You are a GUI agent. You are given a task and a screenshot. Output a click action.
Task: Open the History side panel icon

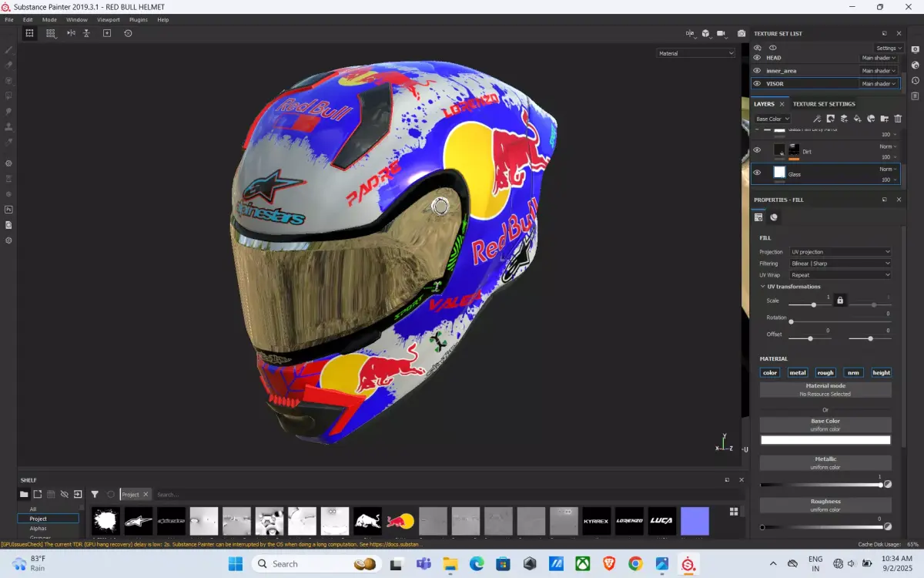point(915,80)
